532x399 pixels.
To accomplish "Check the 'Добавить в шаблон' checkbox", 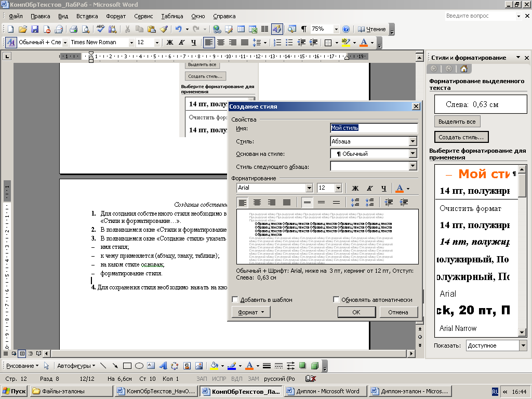I will (x=235, y=300).
